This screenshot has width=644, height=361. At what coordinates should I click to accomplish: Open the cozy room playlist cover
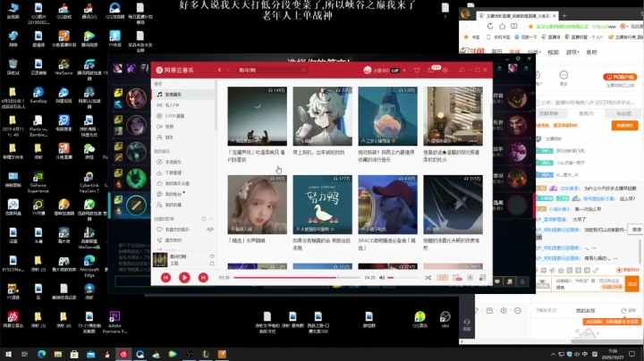[453, 116]
